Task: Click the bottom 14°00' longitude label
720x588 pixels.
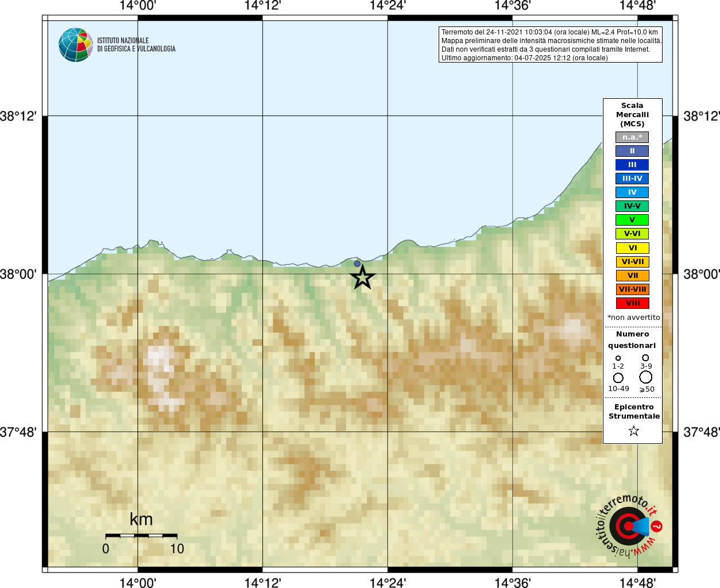Action: coord(138,582)
